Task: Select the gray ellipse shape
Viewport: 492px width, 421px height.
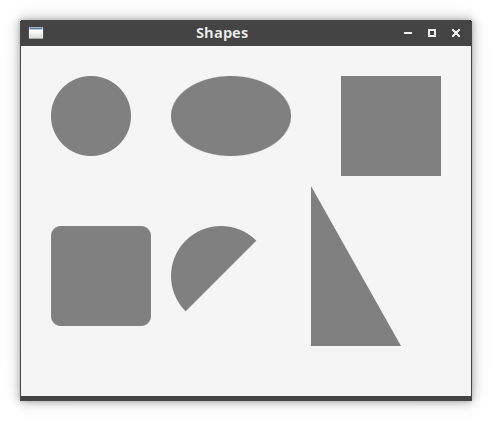Action: [231, 116]
